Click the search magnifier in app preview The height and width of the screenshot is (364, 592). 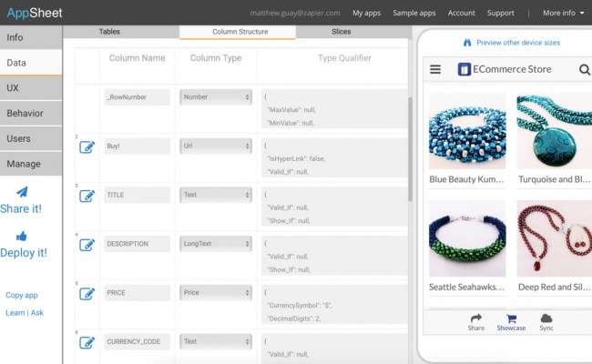point(584,69)
